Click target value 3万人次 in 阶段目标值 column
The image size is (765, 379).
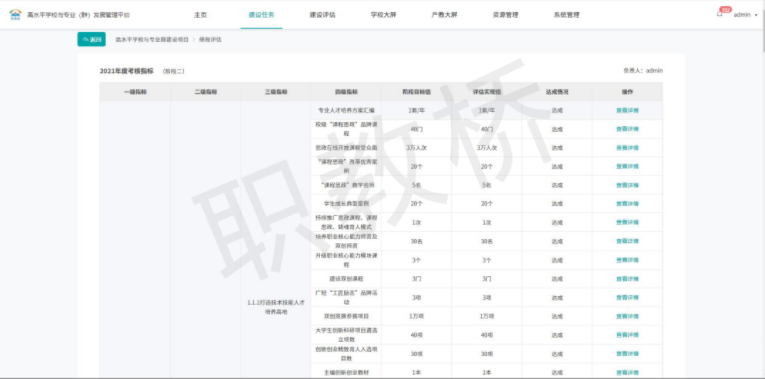pyautogui.click(x=416, y=148)
